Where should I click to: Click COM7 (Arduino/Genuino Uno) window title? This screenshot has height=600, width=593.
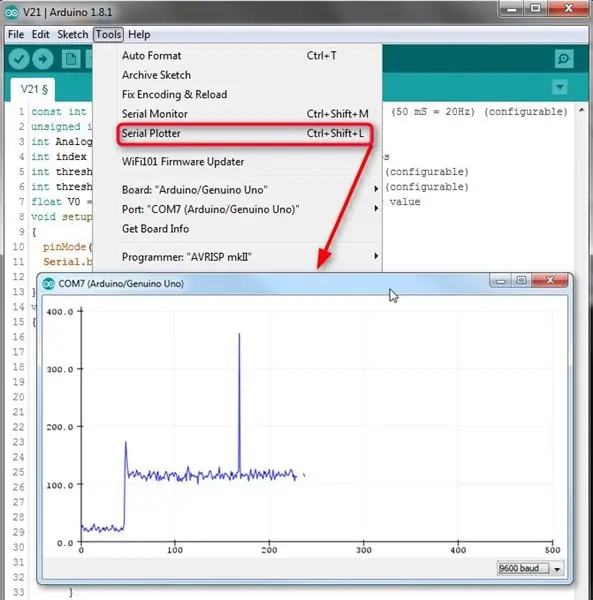tap(121, 284)
